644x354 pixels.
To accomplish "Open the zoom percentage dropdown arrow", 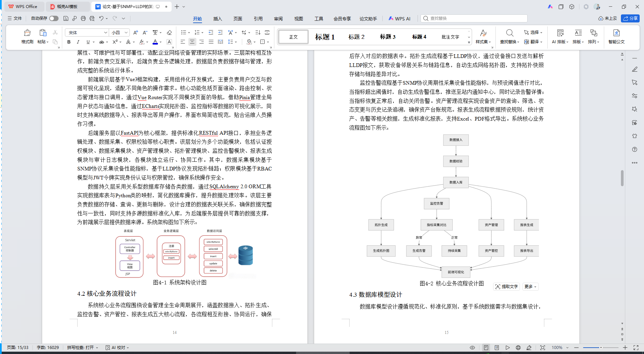I will (567, 348).
